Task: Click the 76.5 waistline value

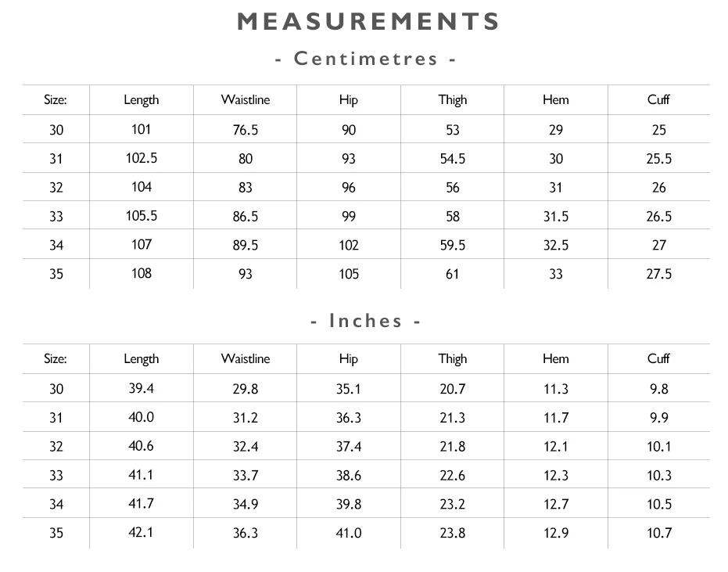Action: (x=246, y=130)
